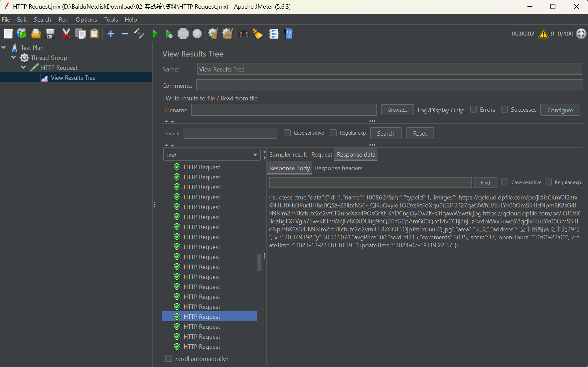Select the first HTTP Request result
This screenshot has width=588, height=367.
coord(202,167)
